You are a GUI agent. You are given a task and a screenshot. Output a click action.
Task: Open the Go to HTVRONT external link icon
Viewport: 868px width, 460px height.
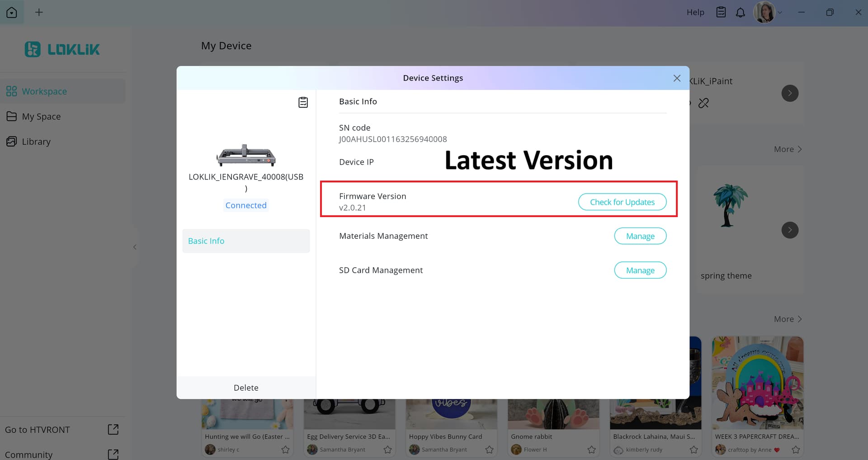(113, 430)
